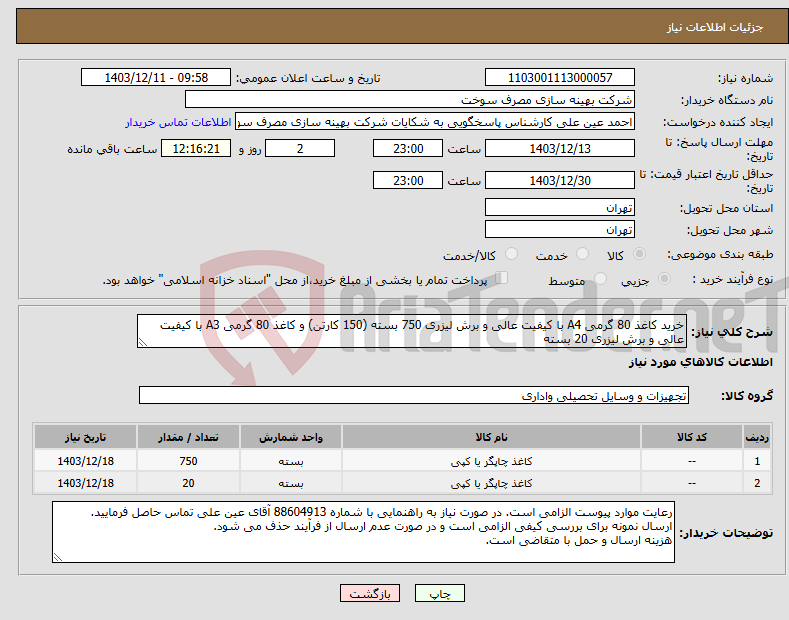
Task: Click the delivery city field تهران
Action: [560, 229]
